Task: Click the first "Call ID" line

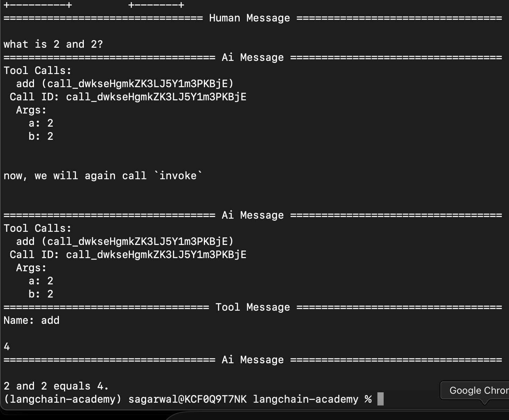Action: (128, 97)
